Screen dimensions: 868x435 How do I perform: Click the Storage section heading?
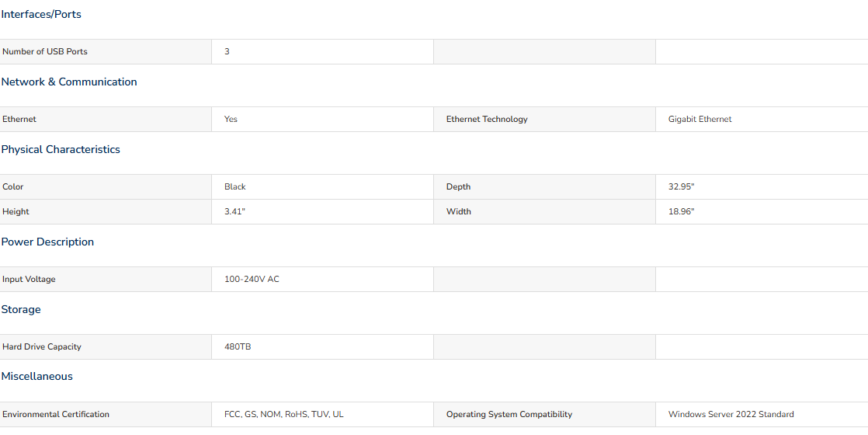[21, 310]
